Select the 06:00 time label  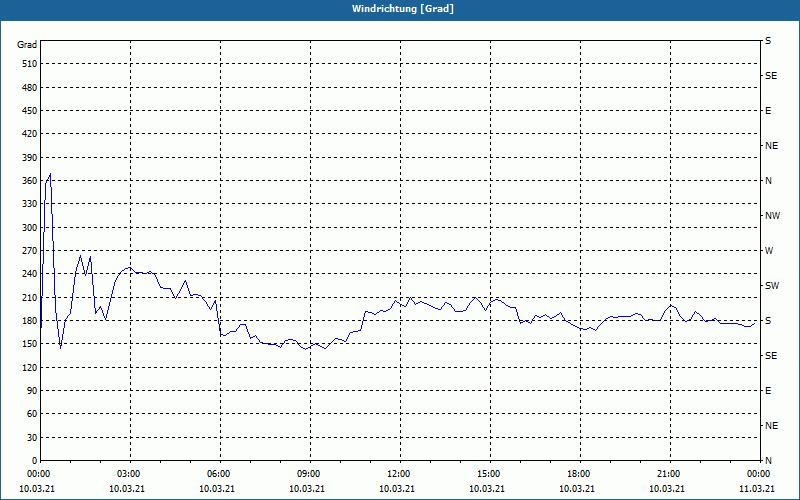pos(217,474)
